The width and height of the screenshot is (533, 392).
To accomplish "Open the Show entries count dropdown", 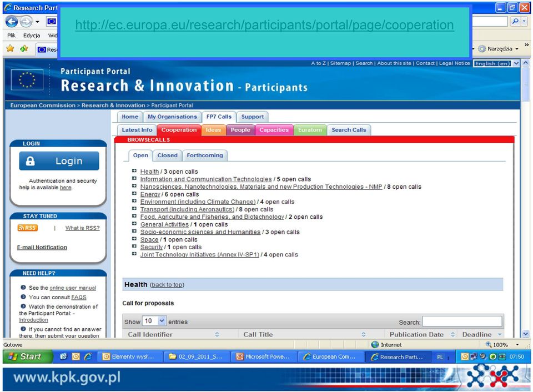I will [x=154, y=321].
